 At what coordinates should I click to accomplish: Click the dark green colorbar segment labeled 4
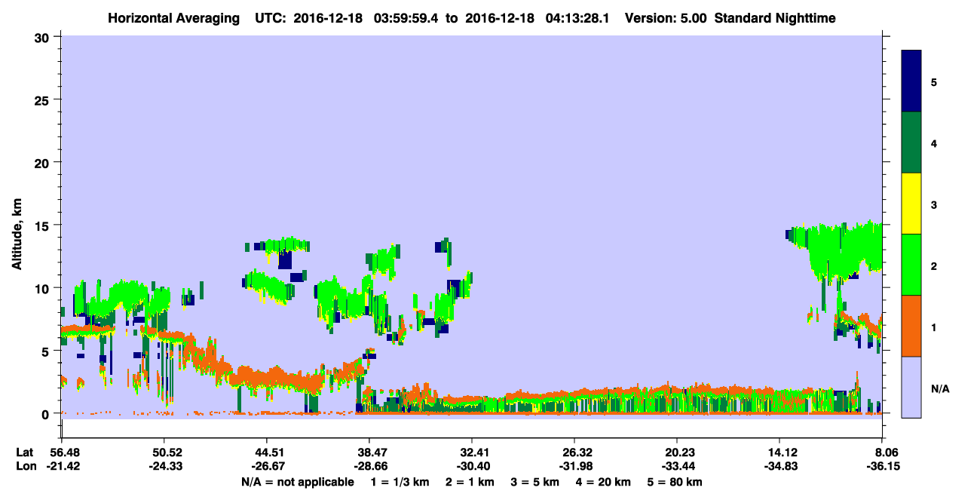(911, 143)
